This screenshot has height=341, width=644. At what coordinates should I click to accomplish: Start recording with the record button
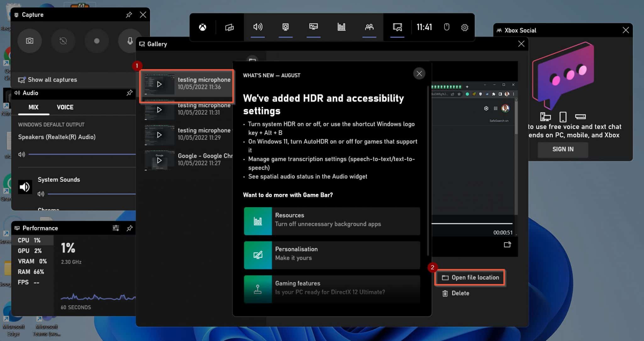coord(97,41)
